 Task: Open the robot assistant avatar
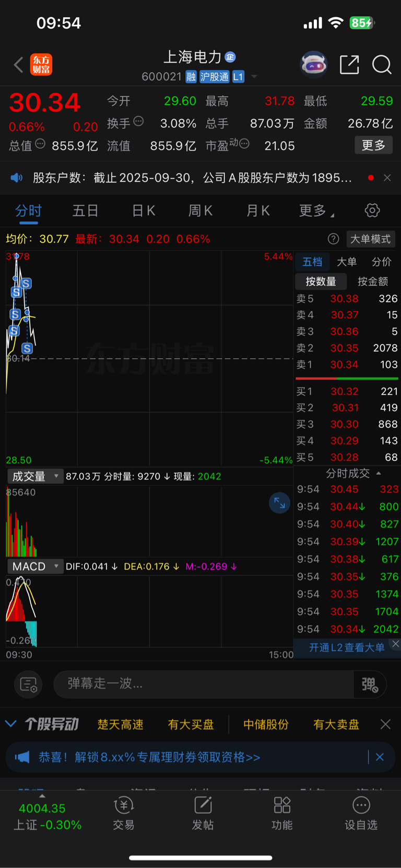click(314, 65)
